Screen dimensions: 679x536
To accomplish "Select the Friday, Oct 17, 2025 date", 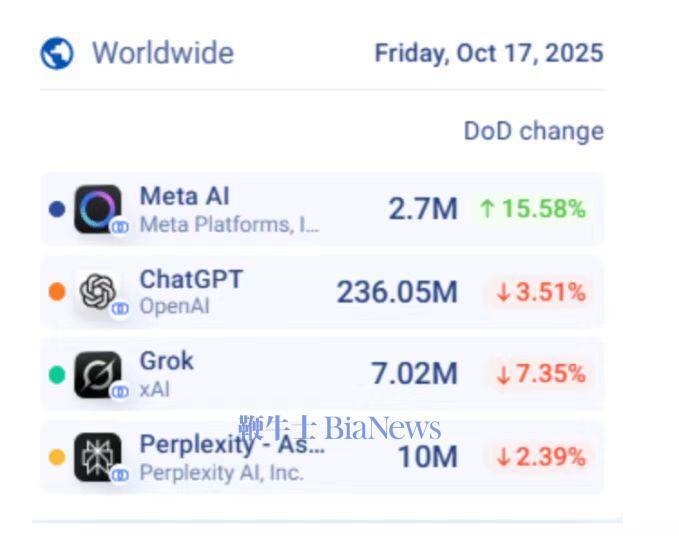I will (488, 53).
